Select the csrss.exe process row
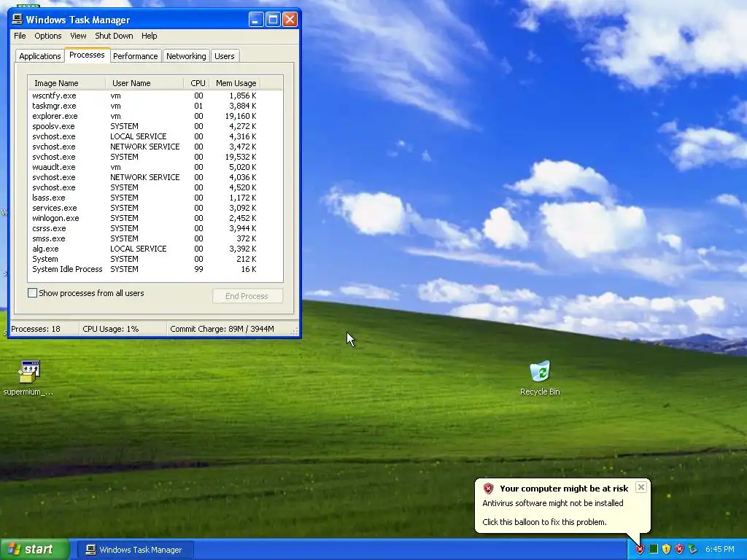The width and height of the screenshot is (747, 560). (155, 228)
